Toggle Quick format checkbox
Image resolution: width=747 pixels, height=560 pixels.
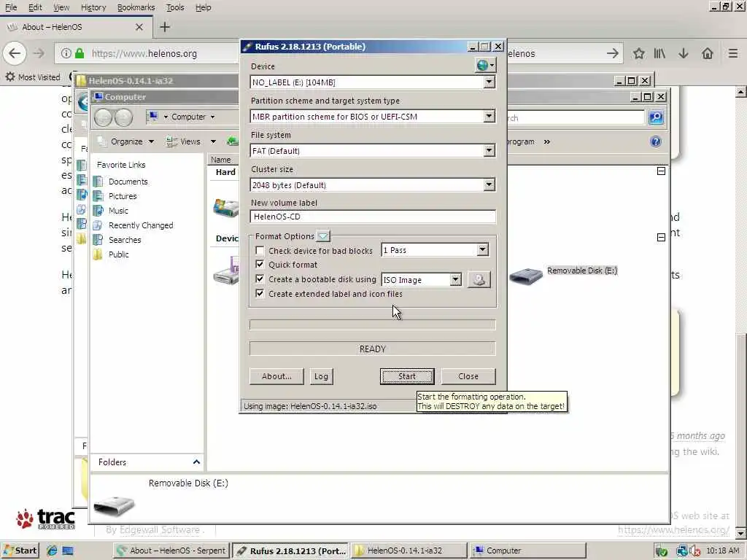point(260,264)
